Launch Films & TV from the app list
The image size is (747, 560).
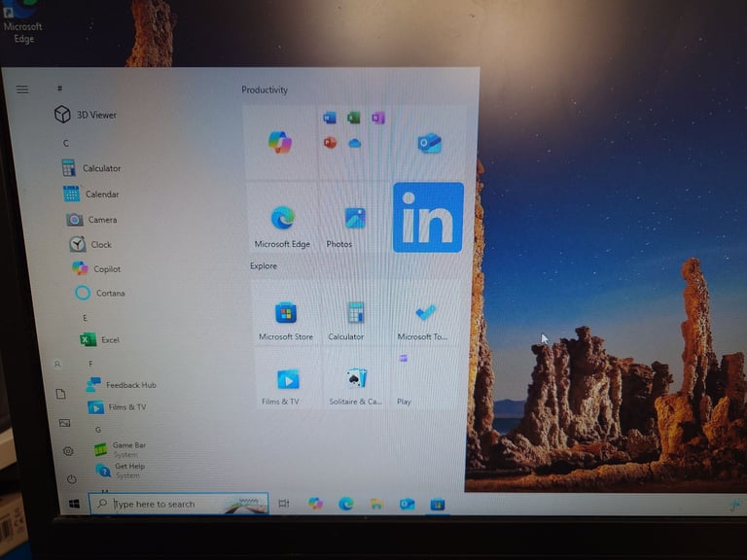click(117, 407)
